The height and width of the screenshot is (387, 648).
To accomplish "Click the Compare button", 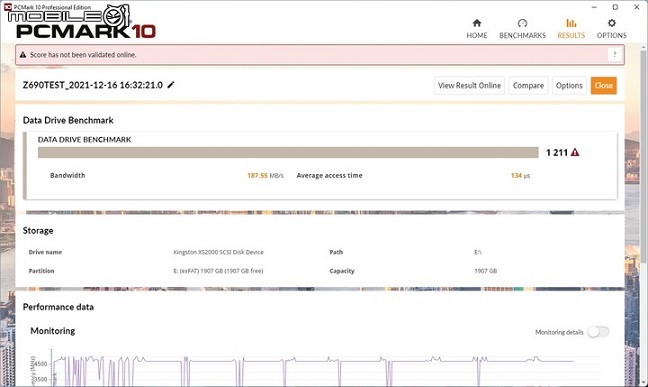I will coord(528,86).
